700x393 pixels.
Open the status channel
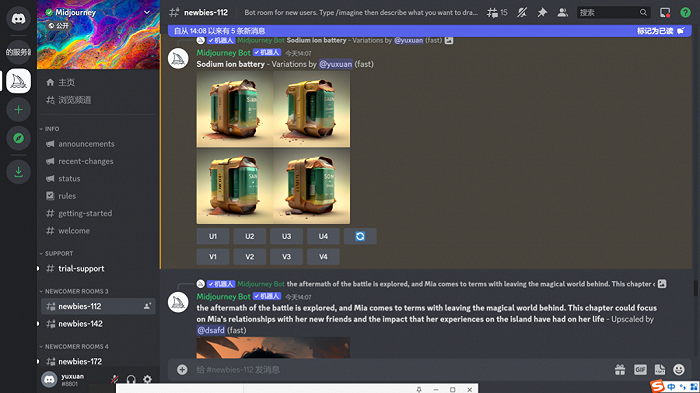pyautogui.click(x=98, y=179)
